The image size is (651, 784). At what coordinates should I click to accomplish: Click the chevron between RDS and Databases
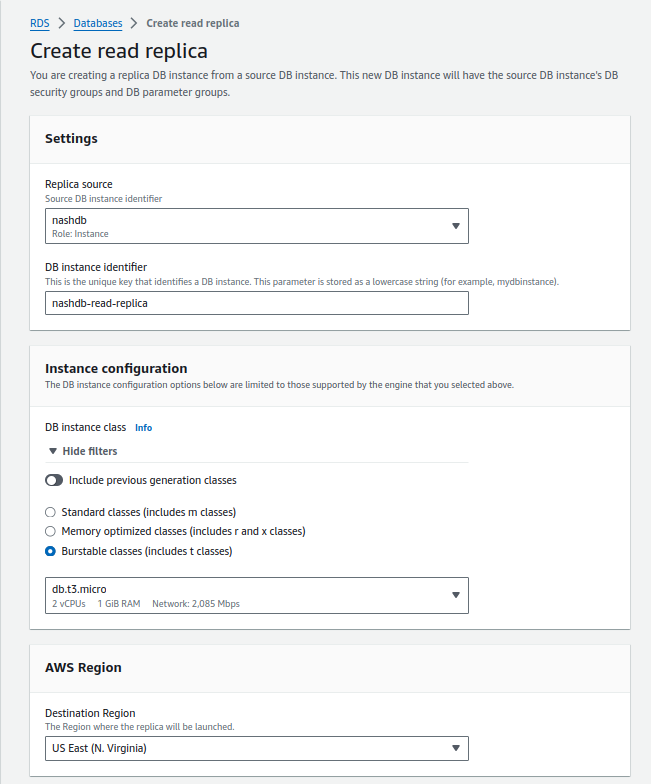pos(60,22)
